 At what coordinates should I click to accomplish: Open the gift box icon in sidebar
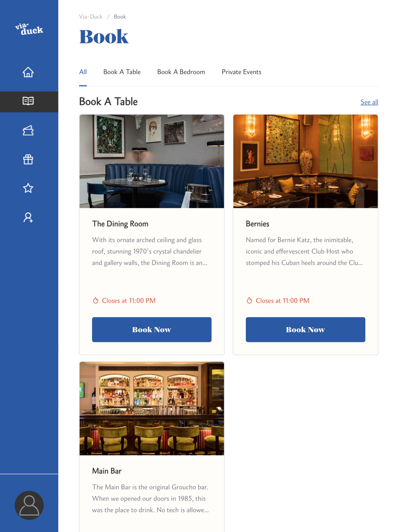click(x=28, y=160)
